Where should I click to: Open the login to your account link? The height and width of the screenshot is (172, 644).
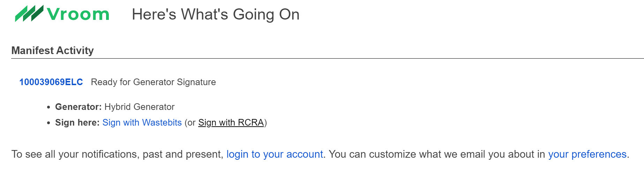click(275, 154)
